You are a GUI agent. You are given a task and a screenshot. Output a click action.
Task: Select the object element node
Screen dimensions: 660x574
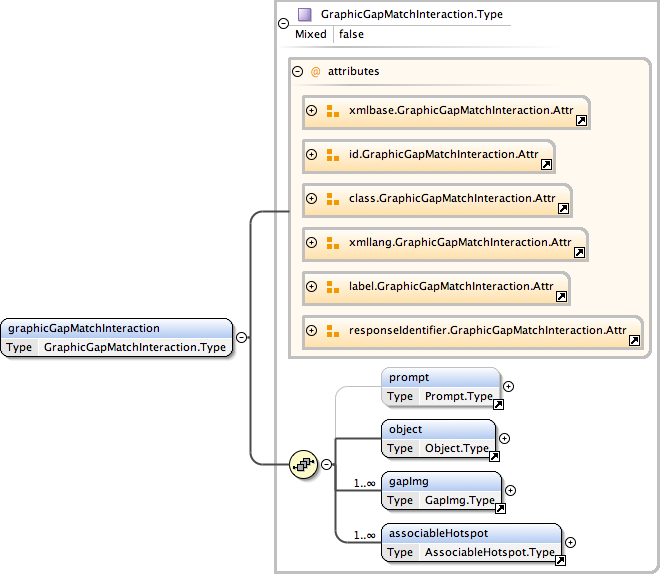pyautogui.click(x=439, y=438)
